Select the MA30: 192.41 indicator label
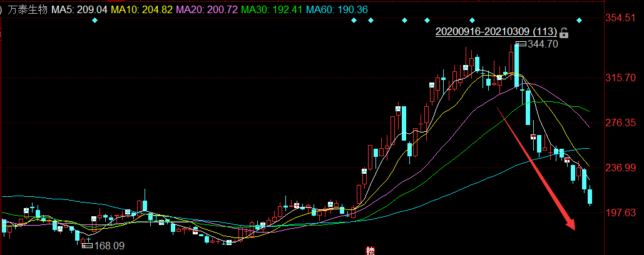This screenshot has height=255, width=644. (272, 9)
